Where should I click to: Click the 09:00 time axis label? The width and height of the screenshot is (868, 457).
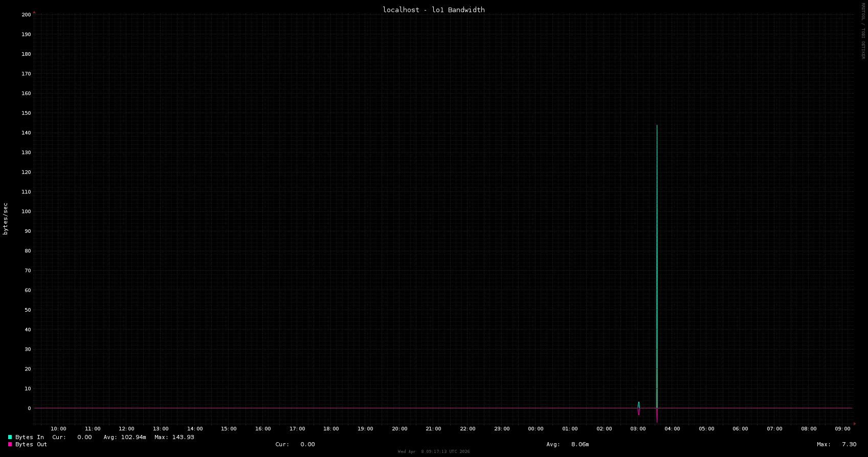[842, 429]
